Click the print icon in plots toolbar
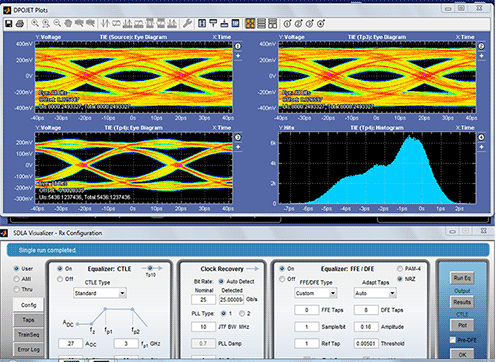The image size is (500, 362). tap(20, 24)
